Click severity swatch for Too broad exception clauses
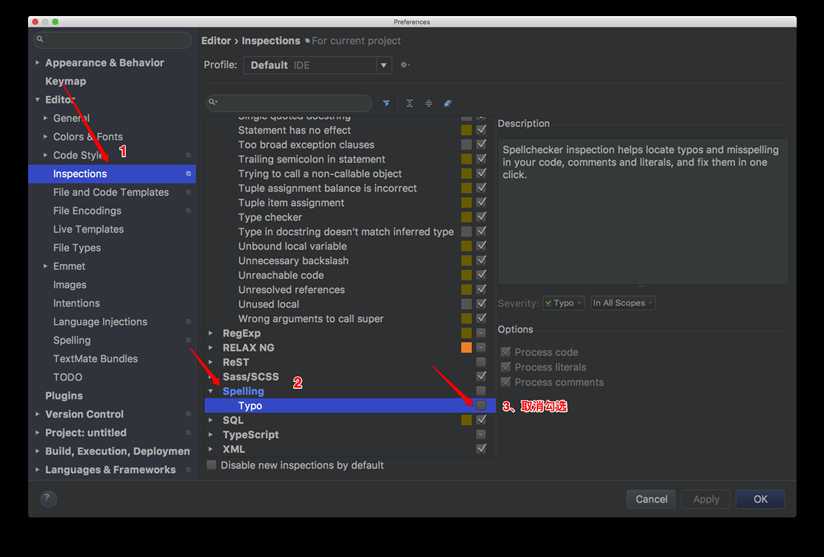824x557 pixels. tap(466, 144)
